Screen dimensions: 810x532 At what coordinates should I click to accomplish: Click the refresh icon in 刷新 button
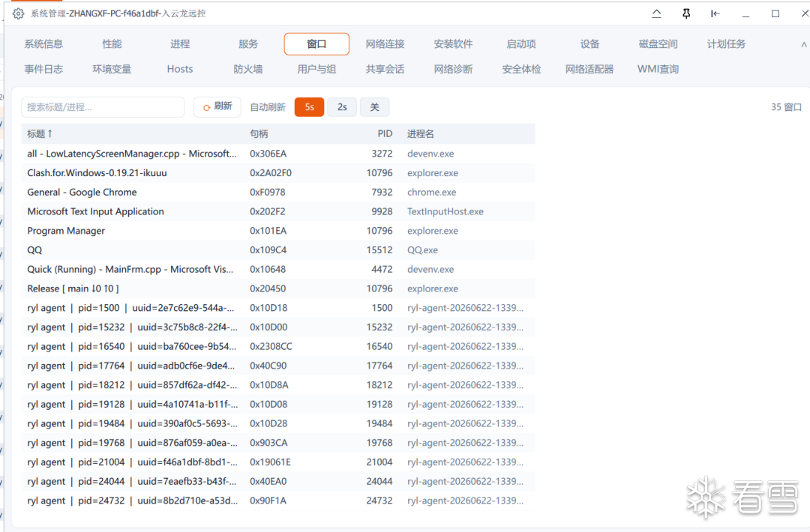click(x=206, y=107)
